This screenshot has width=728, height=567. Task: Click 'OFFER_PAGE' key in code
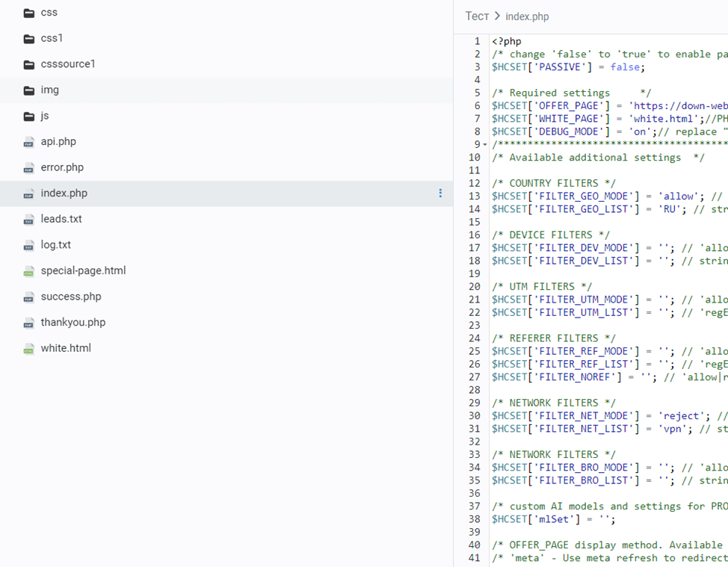[x=571, y=106]
